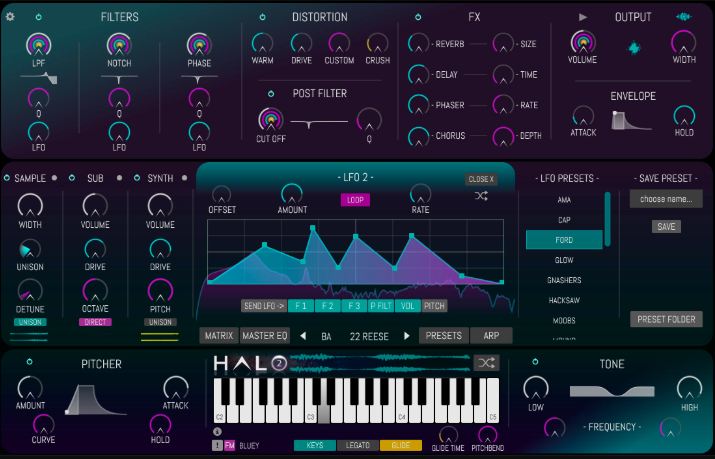
Task: Click the Pitchbend knob
Action: coord(487,435)
